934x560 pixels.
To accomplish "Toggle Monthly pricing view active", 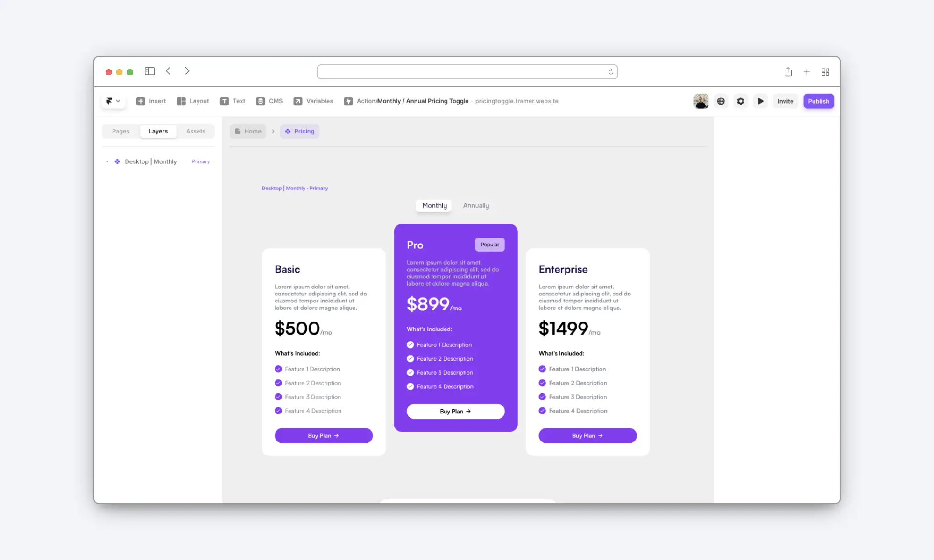I will click(434, 205).
